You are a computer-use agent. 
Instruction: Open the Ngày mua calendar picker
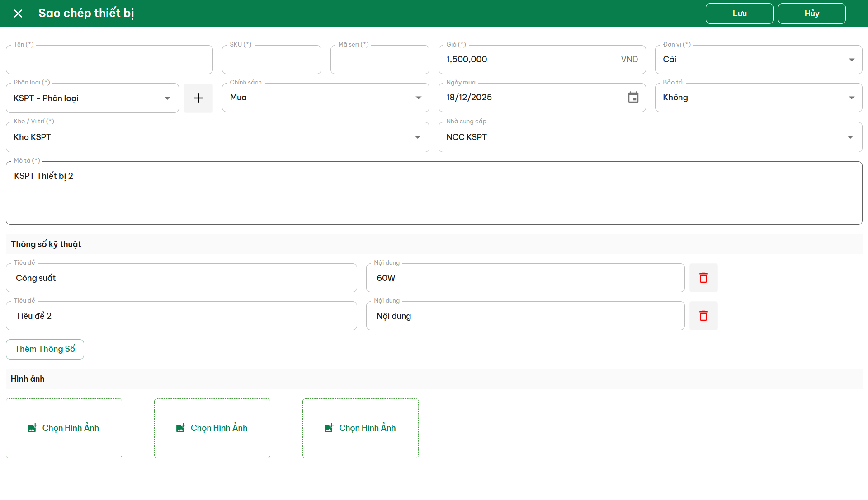(x=633, y=97)
